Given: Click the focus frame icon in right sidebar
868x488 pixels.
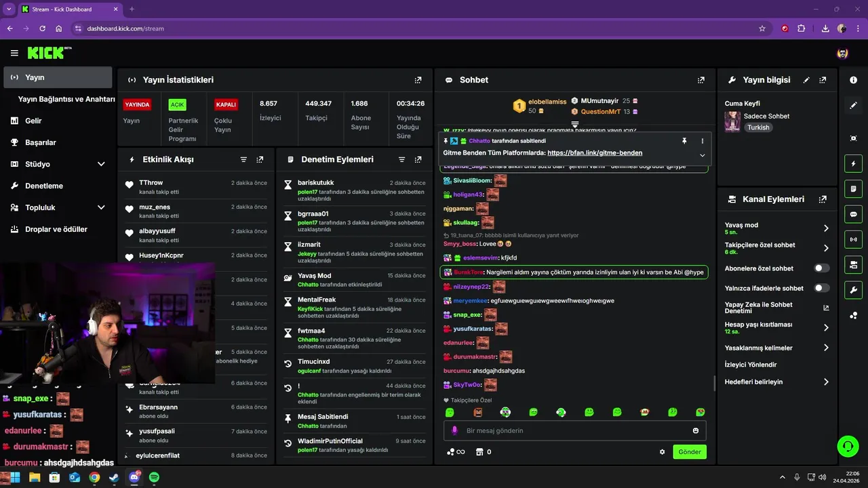Looking at the screenshot, I should (853, 138).
